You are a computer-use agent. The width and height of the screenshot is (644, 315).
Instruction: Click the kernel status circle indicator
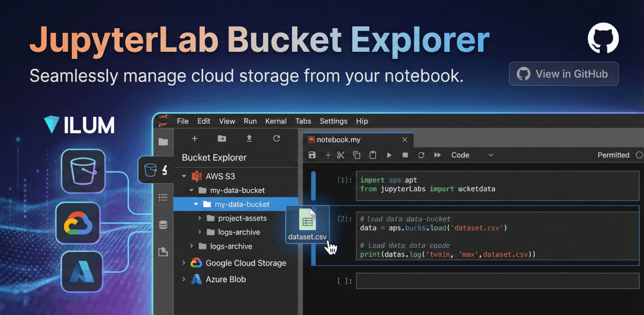pyautogui.click(x=639, y=155)
